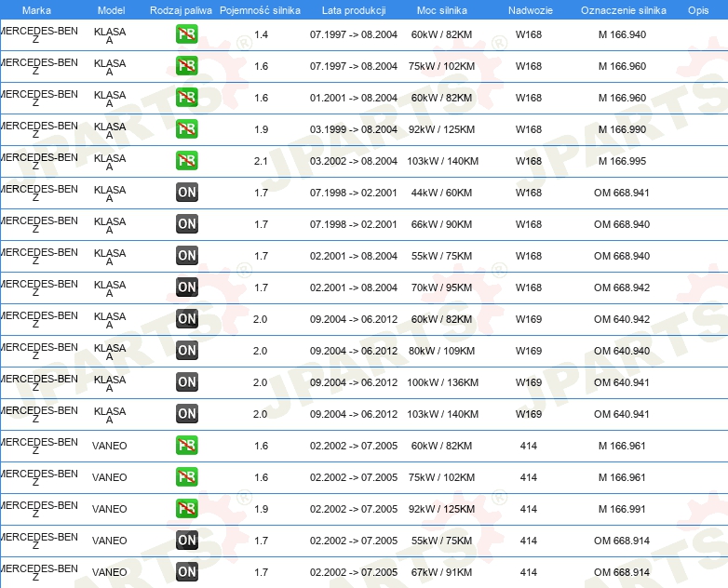Click the ON diesel icon in the OM 668.942 row

coord(186,287)
